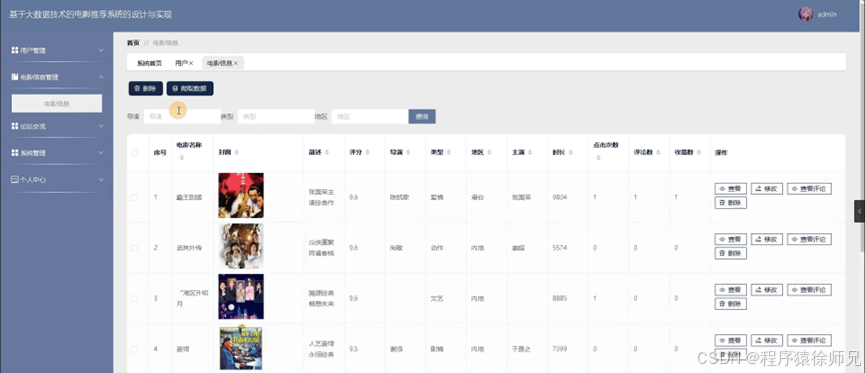The height and width of the screenshot is (373, 865).
Task: Check the box for row 4 茶馆
Action: click(x=135, y=349)
